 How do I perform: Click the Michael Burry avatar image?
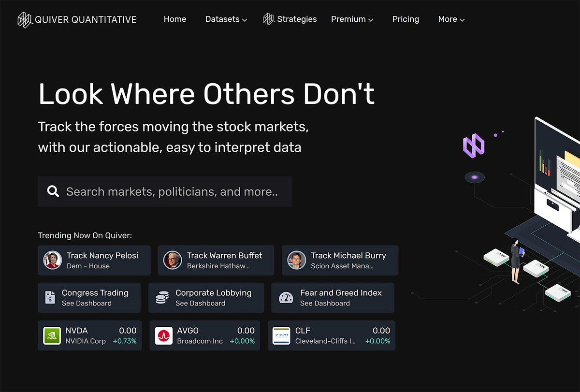coord(296,260)
